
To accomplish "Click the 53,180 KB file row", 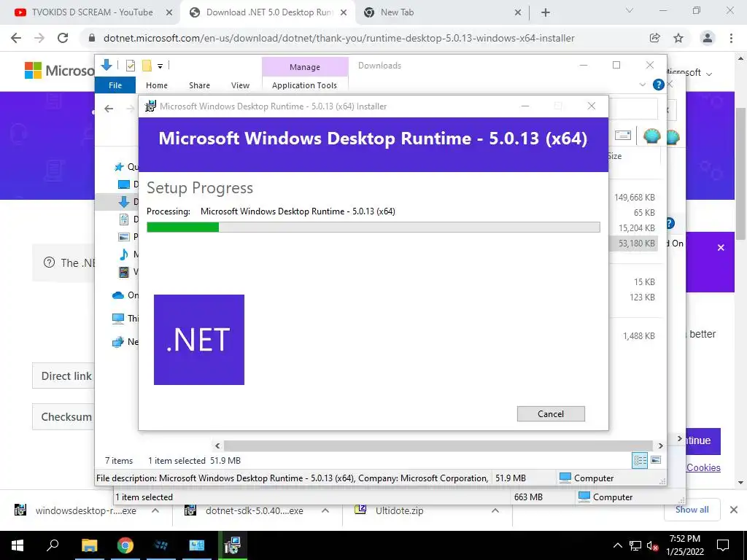I will [x=634, y=244].
